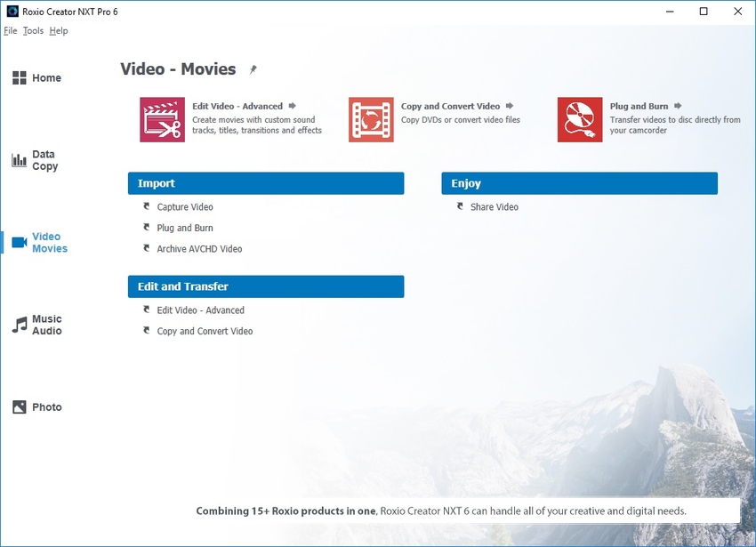Launch Plug and Burn from Import list
This screenshot has height=547, width=756.
click(x=185, y=228)
